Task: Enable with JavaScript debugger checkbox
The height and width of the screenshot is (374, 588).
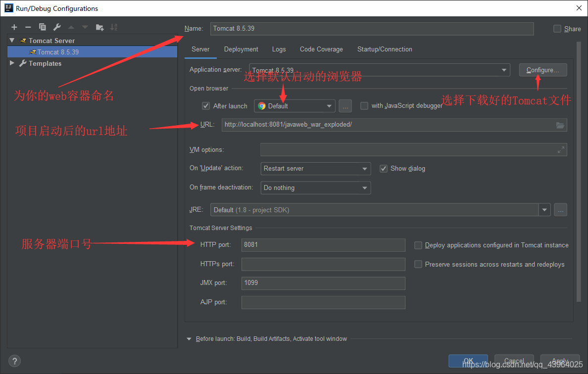Action: point(364,106)
